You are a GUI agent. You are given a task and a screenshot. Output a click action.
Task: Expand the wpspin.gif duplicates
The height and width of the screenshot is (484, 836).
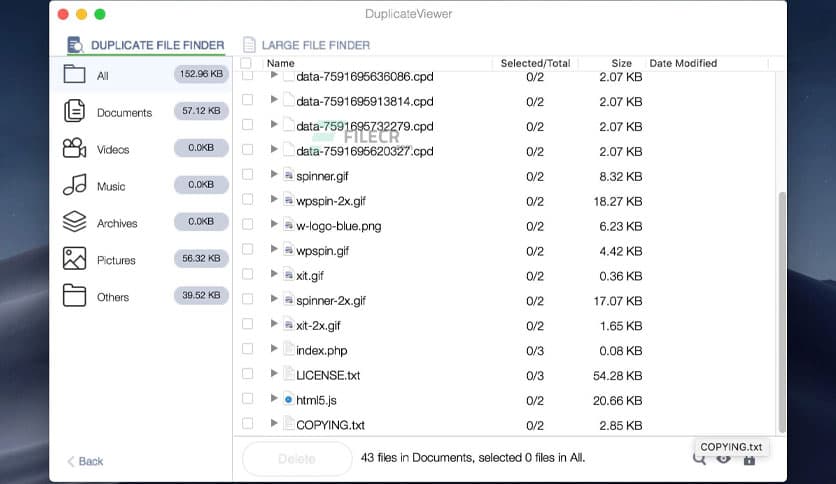pos(274,249)
